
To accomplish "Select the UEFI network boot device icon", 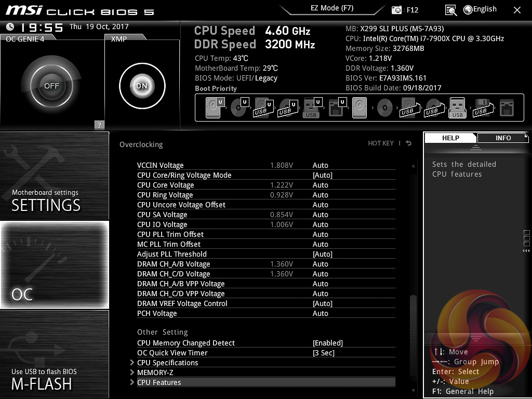I will (337, 108).
